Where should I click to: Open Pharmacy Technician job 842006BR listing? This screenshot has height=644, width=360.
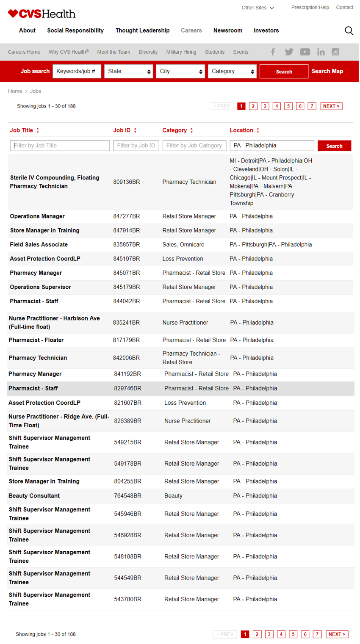coord(38,358)
